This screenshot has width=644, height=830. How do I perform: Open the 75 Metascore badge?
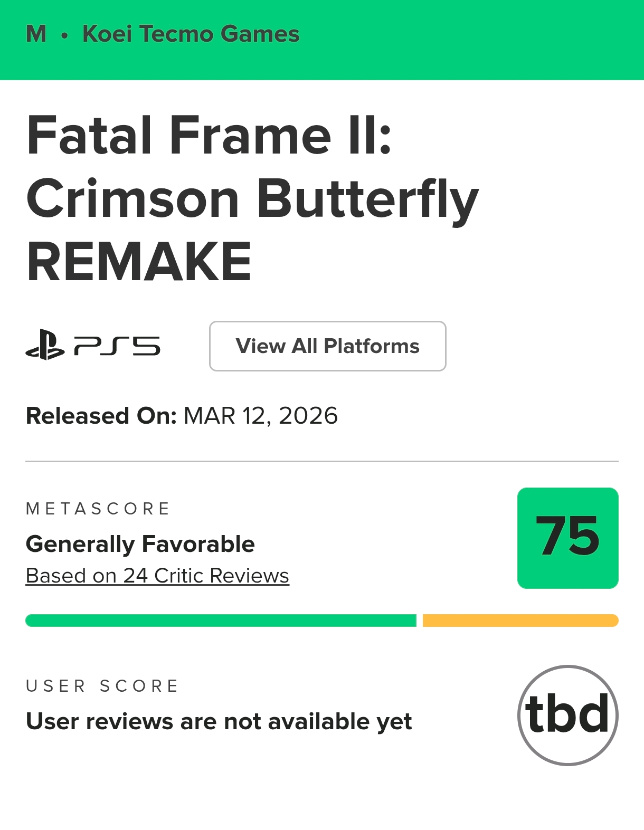pos(567,538)
